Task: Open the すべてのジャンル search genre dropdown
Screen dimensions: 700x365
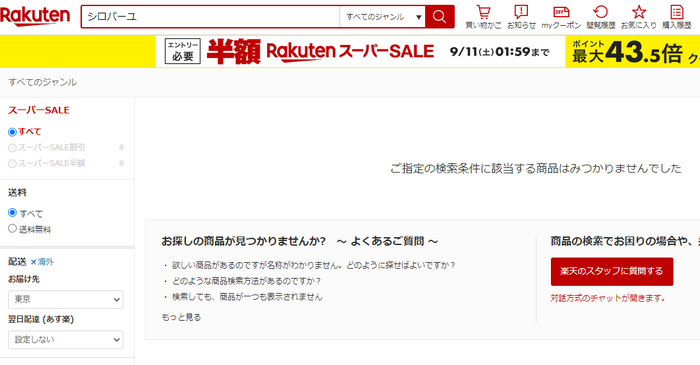Action: pos(383,17)
